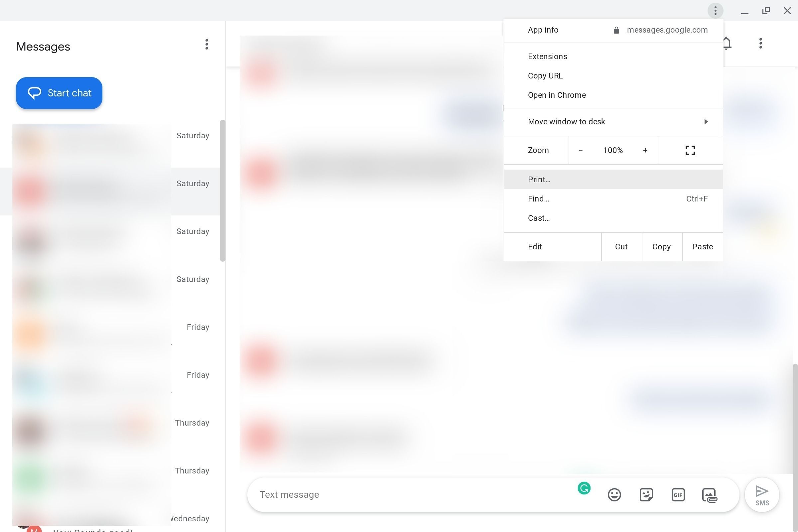Click the conversation list scrollbar

click(x=222, y=191)
